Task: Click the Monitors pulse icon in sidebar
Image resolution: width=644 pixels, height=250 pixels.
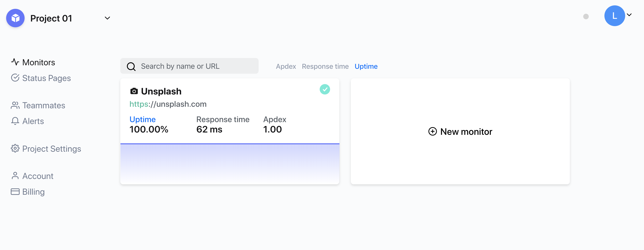Action: coord(15,62)
